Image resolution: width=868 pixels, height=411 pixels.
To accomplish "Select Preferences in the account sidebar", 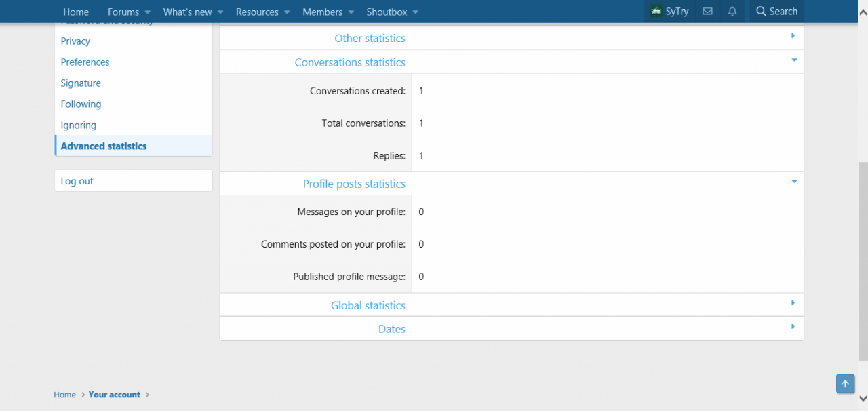I will [85, 62].
